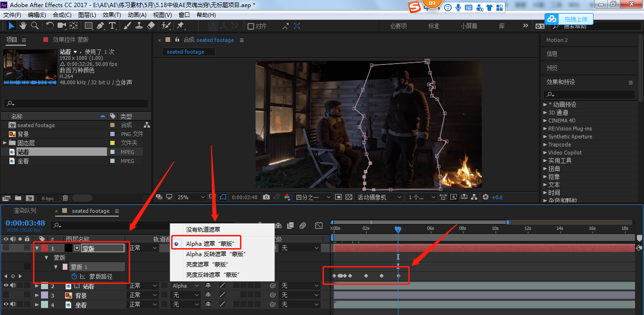Image resolution: width=644 pixels, height=315 pixels.
Task: Select the Unified Camera tool
Action: (x=62, y=25)
